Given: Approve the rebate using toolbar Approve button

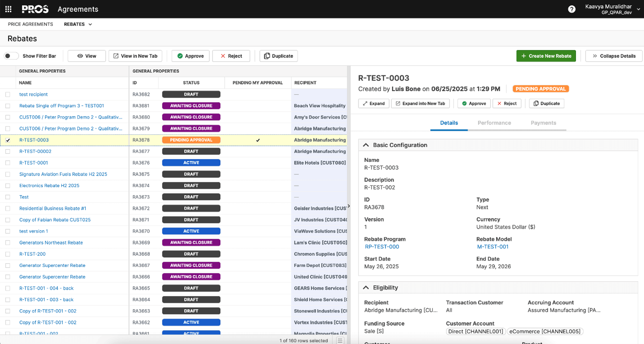Looking at the screenshot, I should (190, 56).
